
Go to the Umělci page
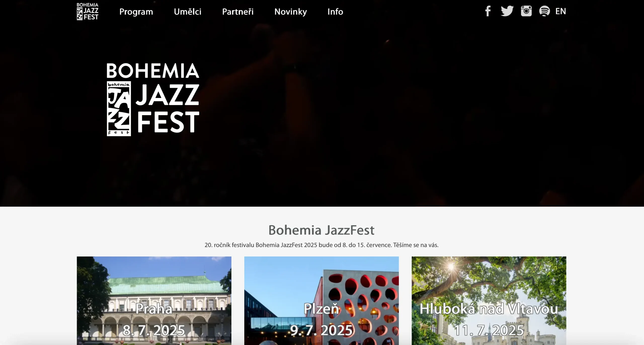188,12
